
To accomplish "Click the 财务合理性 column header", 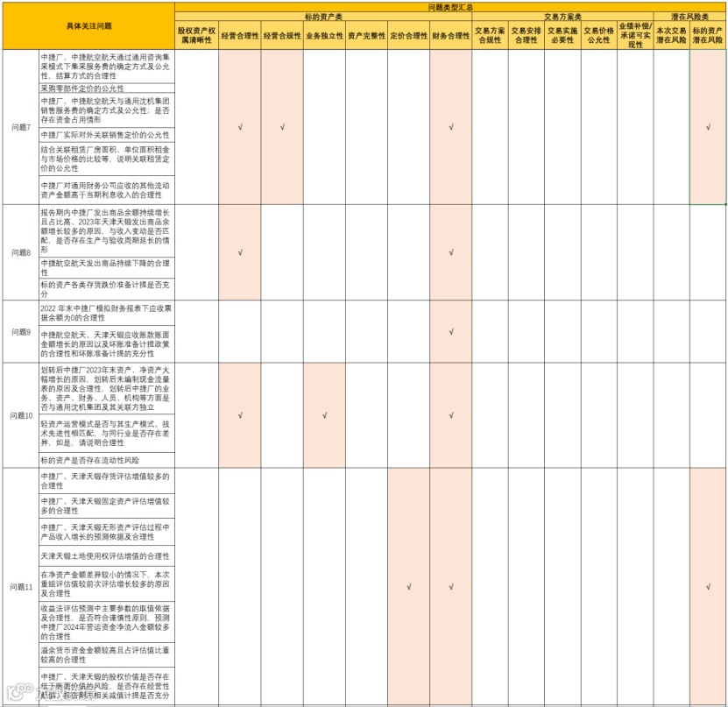I will pos(451,35).
